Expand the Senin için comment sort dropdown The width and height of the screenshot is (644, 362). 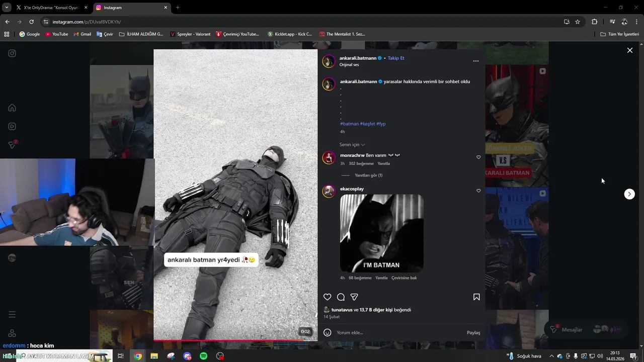coord(352,145)
